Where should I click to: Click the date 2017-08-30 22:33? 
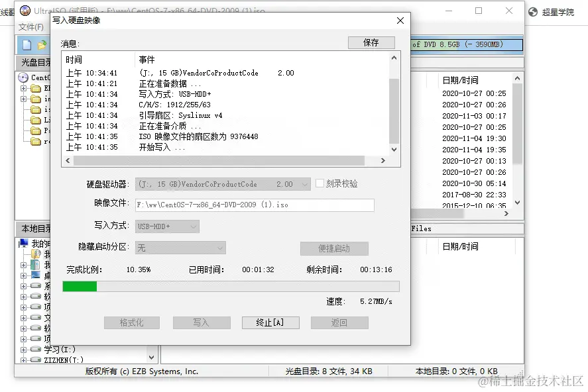tap(474, 194)
